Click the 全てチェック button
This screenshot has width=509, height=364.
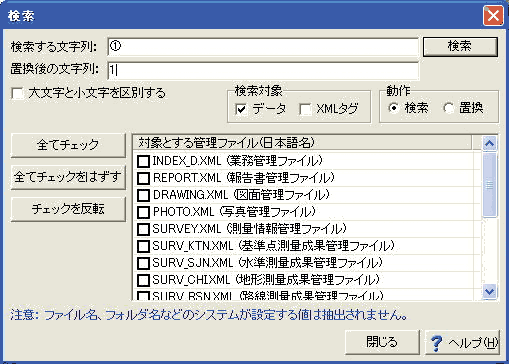click(68, 145)
